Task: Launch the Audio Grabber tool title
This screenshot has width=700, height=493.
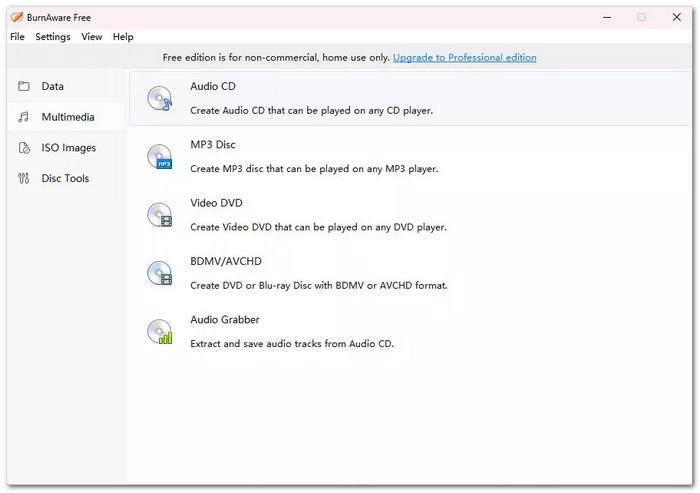Action: point(225,320)
